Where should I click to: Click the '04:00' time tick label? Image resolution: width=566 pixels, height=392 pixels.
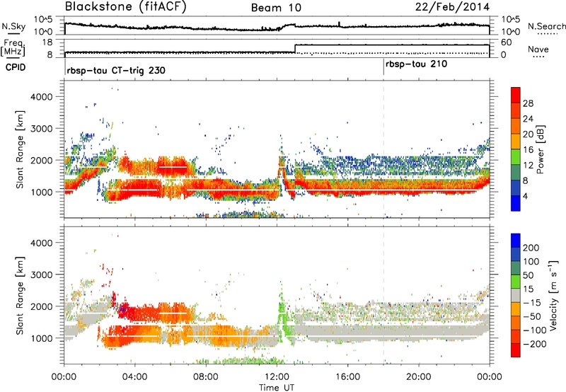pyautogui.click(x=135, y=377)
